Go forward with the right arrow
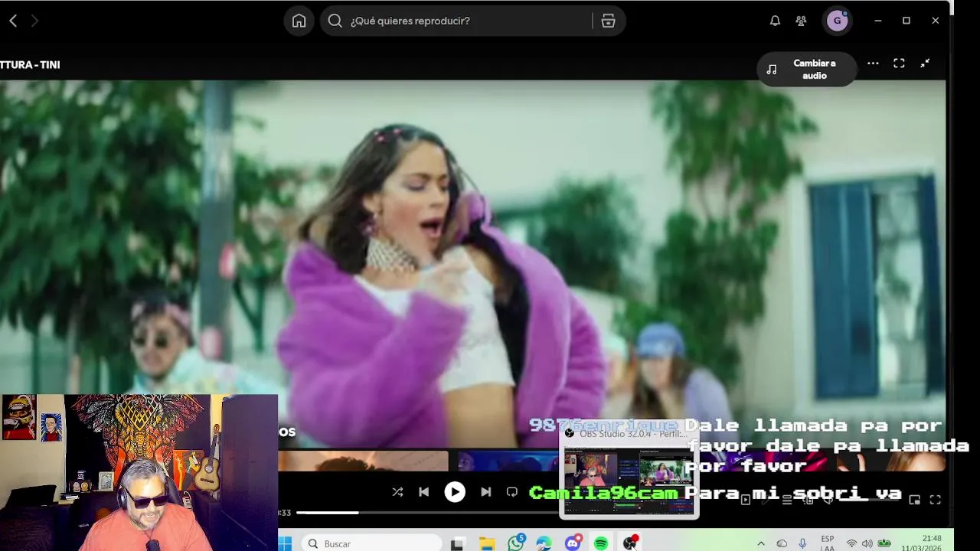The width and height of the screenshot is (980, 551). pos(34,21)
